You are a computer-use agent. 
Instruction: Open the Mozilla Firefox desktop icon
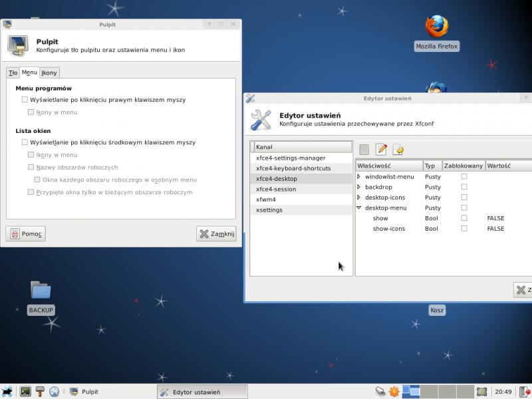[x=436, y=28]
